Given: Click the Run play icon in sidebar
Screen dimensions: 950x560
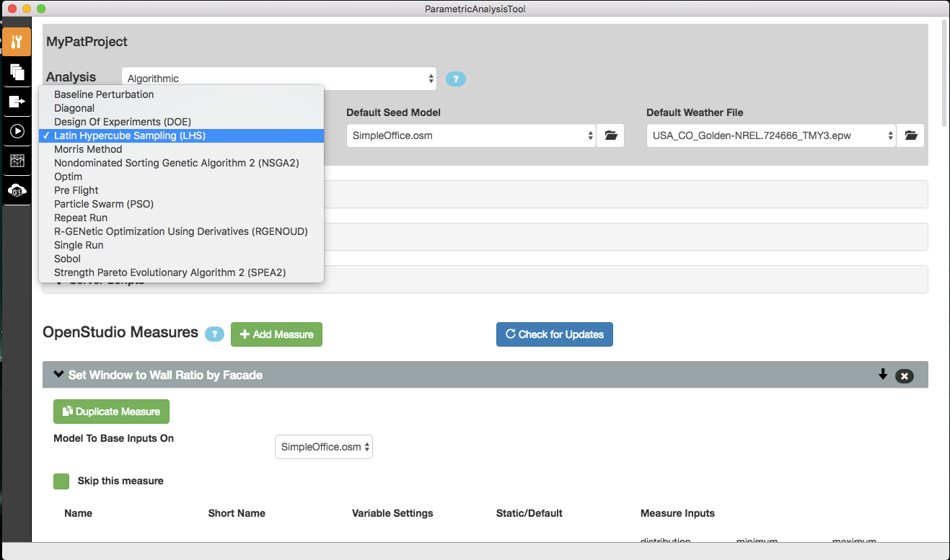Looking at the screenshot, I should (17, 131).
